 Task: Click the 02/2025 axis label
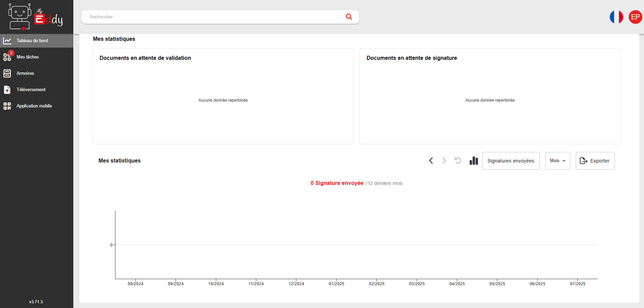click(x=376, y=284)
